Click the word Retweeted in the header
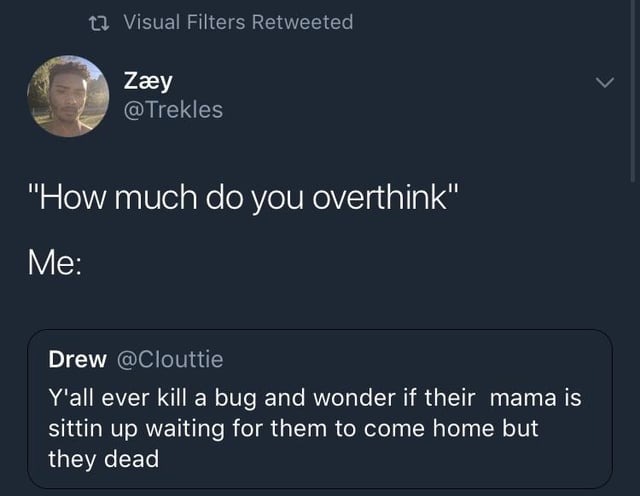Image resolution: width=640 pixels, height=496 pixels. 302,22
